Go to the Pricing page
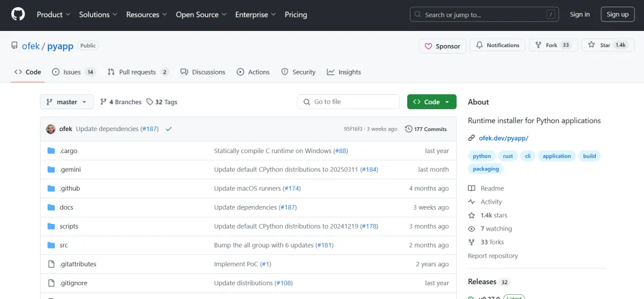 [296, 15]
